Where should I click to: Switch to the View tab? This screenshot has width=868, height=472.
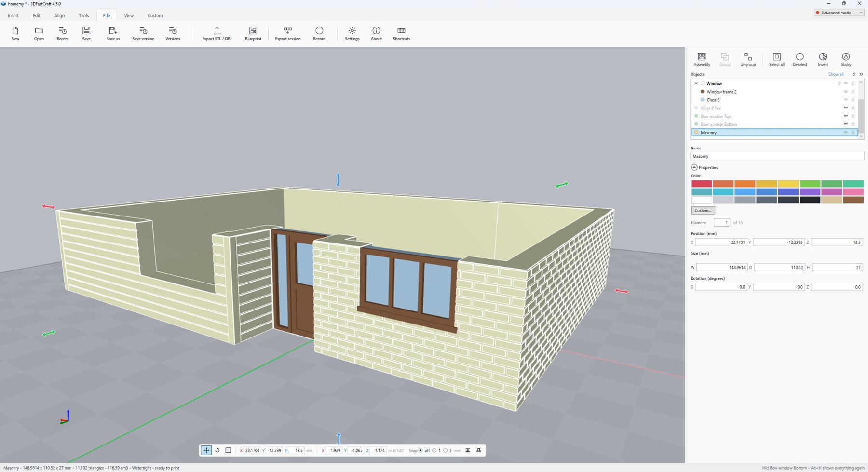pyautogui.click(x=129, y=16)
